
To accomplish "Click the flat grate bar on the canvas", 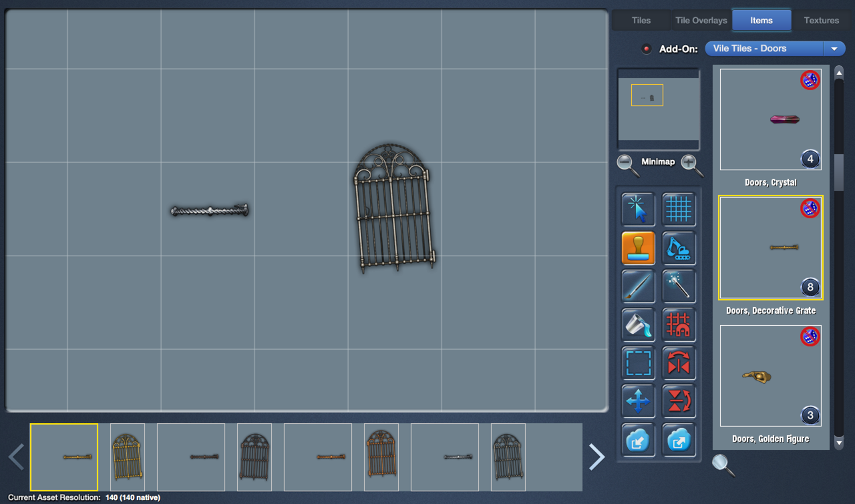I will [x=210, y=211].
